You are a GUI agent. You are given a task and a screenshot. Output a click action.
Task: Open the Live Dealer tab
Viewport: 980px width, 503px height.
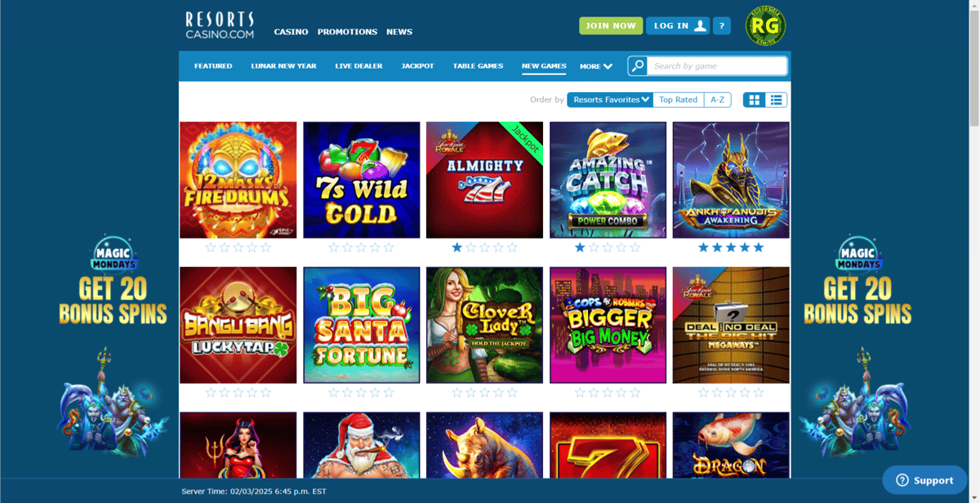(359, 66)
